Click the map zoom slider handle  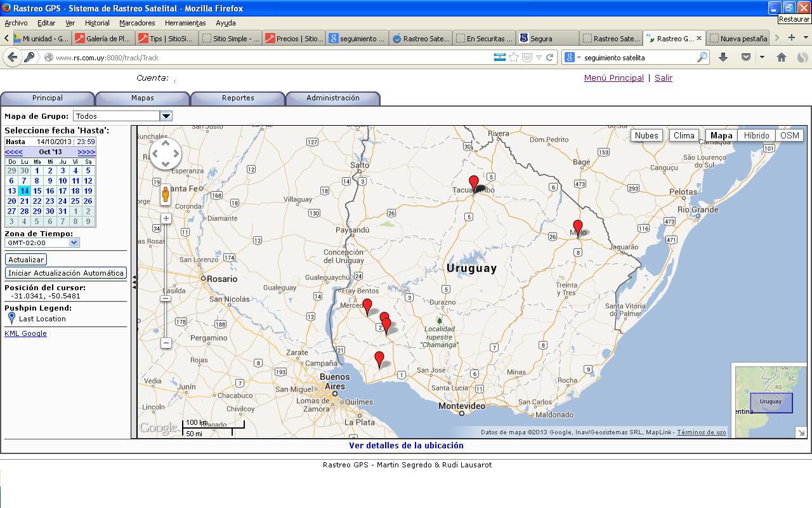tap(166, 298)
